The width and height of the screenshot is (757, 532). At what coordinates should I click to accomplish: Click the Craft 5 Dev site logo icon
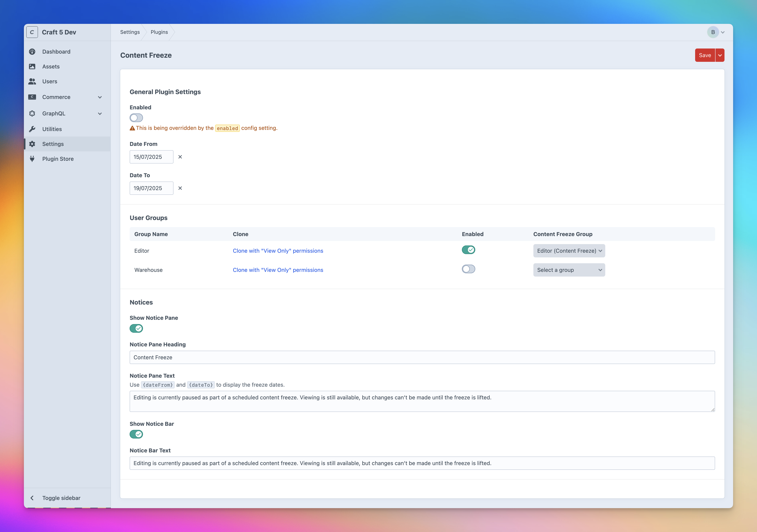click(x=32, y=32)
